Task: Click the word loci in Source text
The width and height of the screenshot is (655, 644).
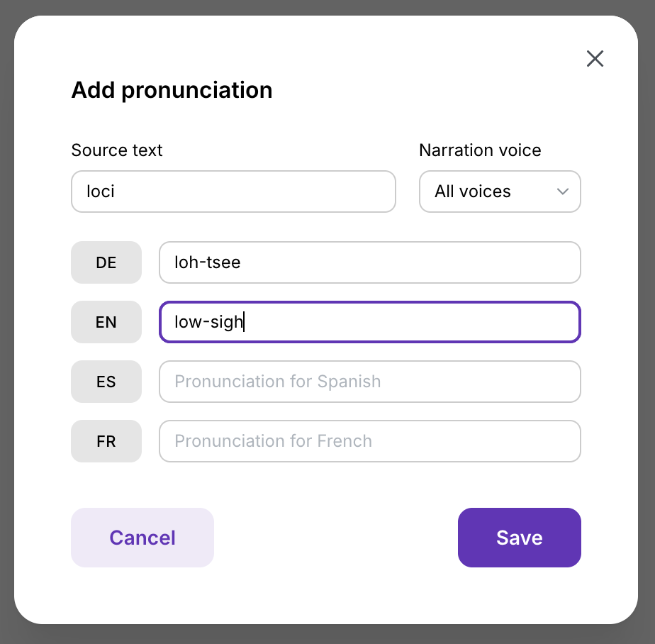Action: [x=100, y=191]
